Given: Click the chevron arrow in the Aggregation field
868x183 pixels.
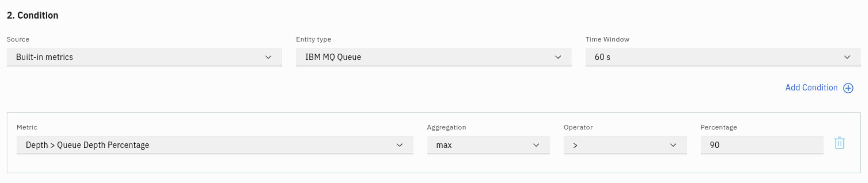Looking at the screenshot, I should pyautogui.click(x=536, y=145).
